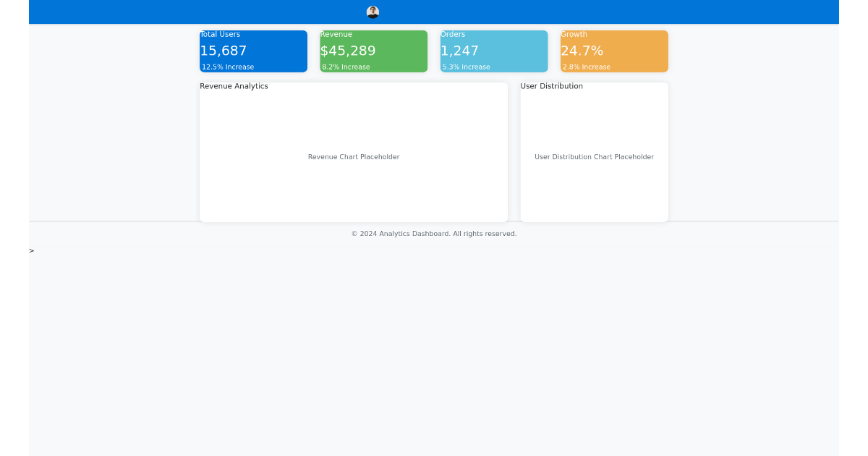The image size is (868, 456).
Task: Open the user profile avatar in the header
Action: (373, 12)
